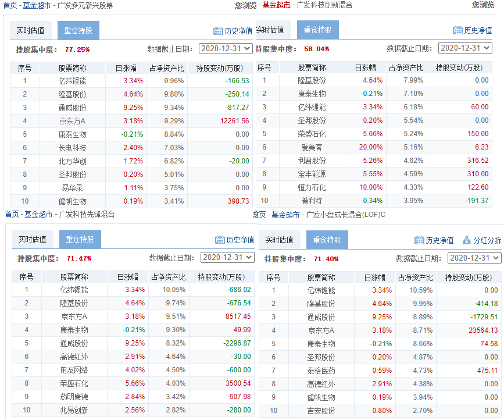Click holding change value 8517.45
The width and height of the screenshot is (504, 420).
pyautogui.click(x=238, y=316)
